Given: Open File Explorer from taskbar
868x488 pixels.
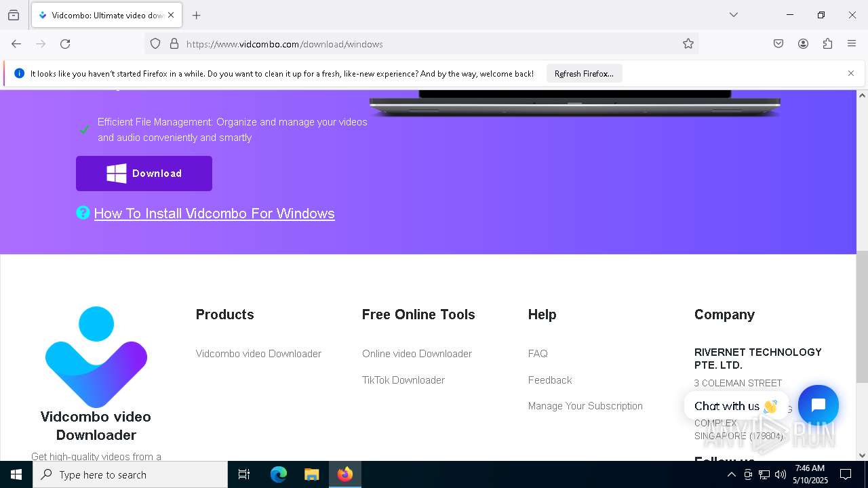Looking at the screenshot, I should pyautogui.click(x=311, y=474).
